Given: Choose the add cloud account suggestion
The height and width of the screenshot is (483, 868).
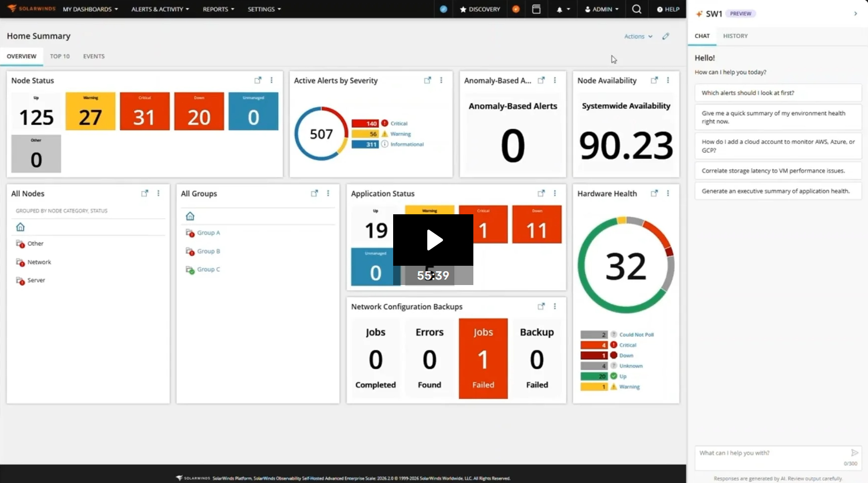Looking at the screenshot, I should coord(778,146).
